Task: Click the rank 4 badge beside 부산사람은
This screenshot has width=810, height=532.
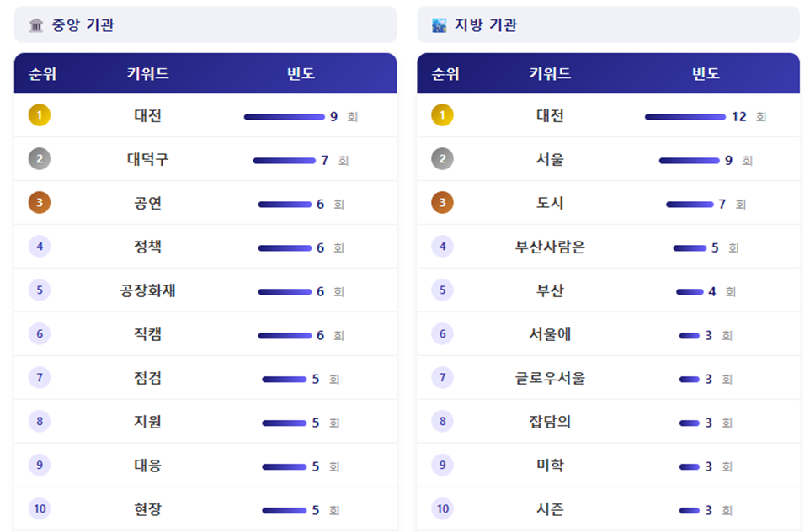Action: [442, 247]
